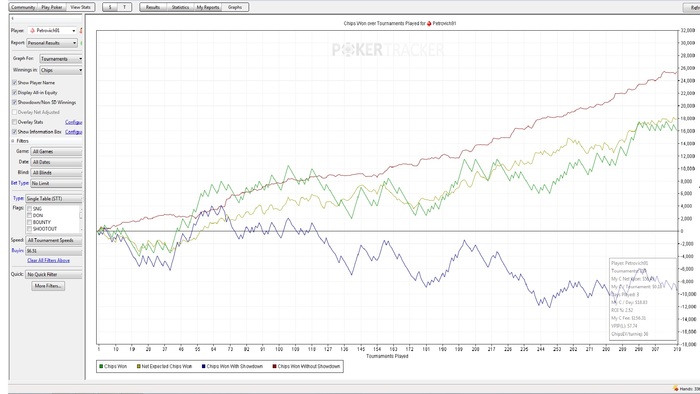This screenshot has width=700, height=394.
Task: Click the blue Chips Won With Showdown swatch
Action: click(204, 366)
